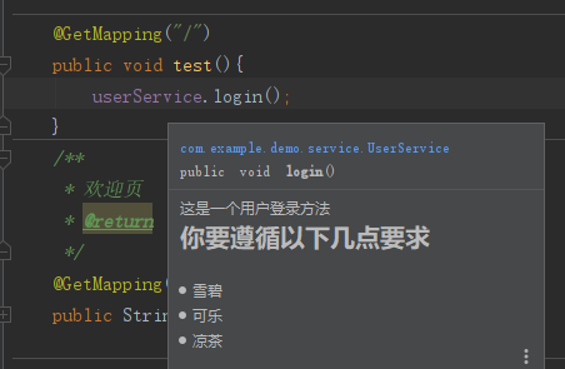Open the documentation popup's three-dot menu
565x369 pixels.
click(526, 356)
